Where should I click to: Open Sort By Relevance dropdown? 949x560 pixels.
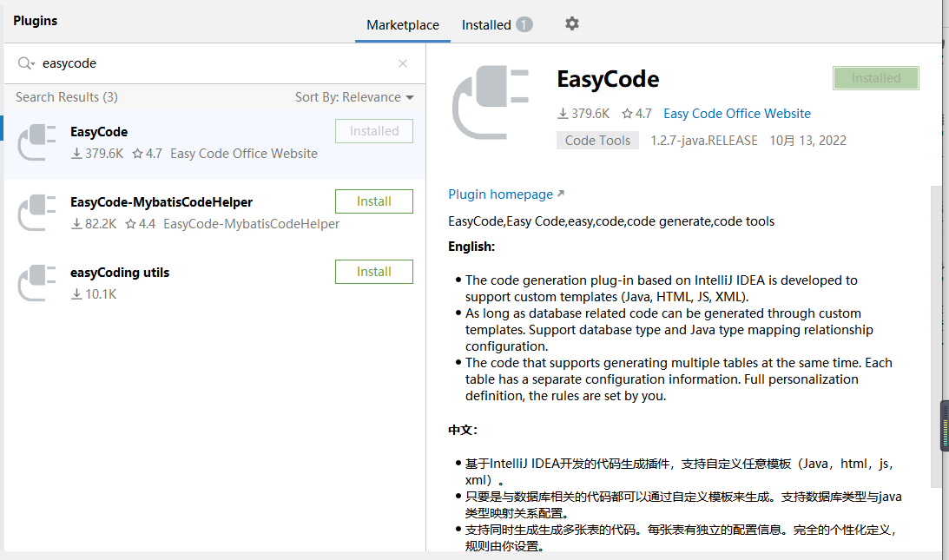(x=354, y=97)
